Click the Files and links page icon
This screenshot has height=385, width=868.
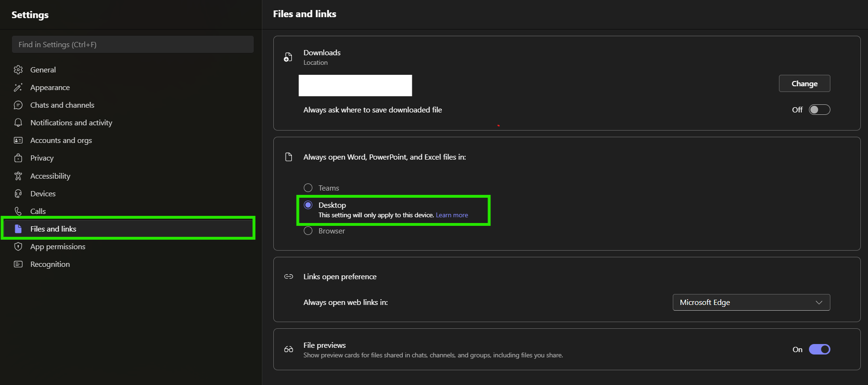(x=18, y=229)
